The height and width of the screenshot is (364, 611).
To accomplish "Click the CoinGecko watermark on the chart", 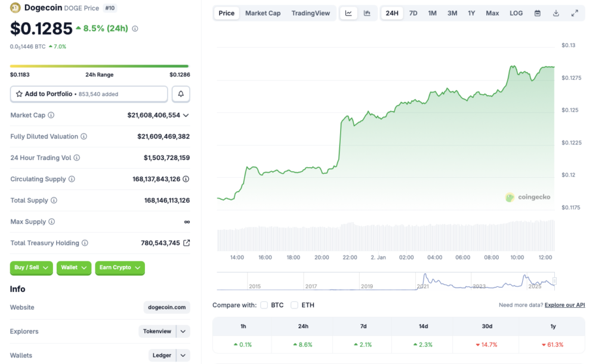I will tap(527, 197).
